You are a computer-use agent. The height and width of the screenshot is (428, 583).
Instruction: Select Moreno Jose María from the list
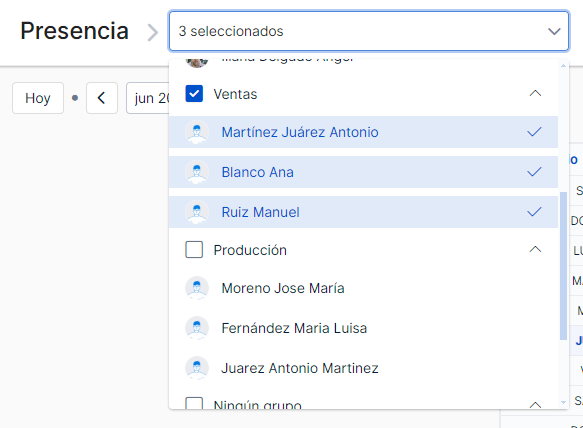[x=363, y=288]
